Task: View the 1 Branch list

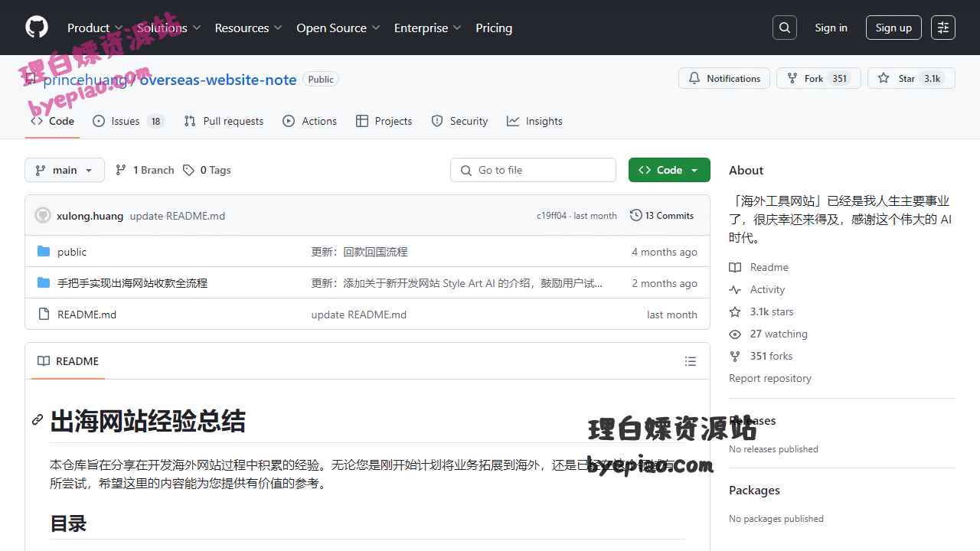Action: (145, 170)
